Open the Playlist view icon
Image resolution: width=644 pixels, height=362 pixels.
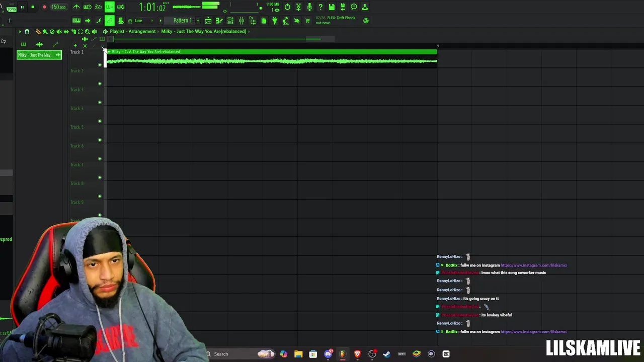208,21
